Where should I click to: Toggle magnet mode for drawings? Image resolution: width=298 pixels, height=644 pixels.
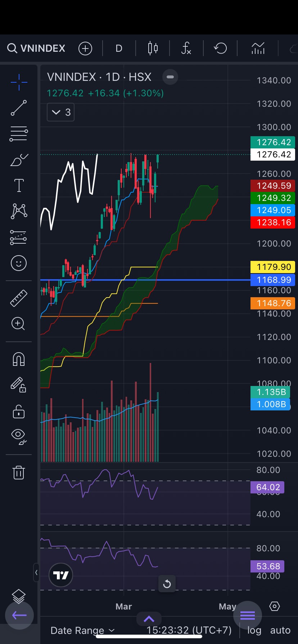point(19,359)
